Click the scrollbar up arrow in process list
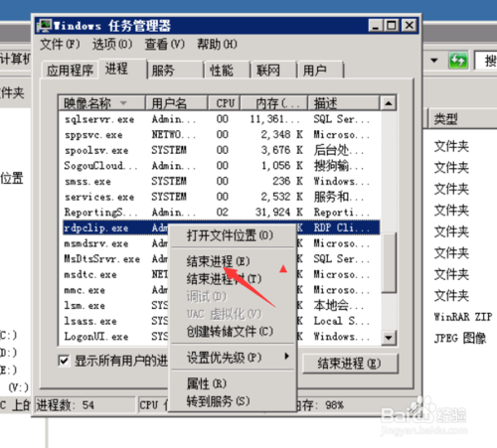 tap(389, 103)
